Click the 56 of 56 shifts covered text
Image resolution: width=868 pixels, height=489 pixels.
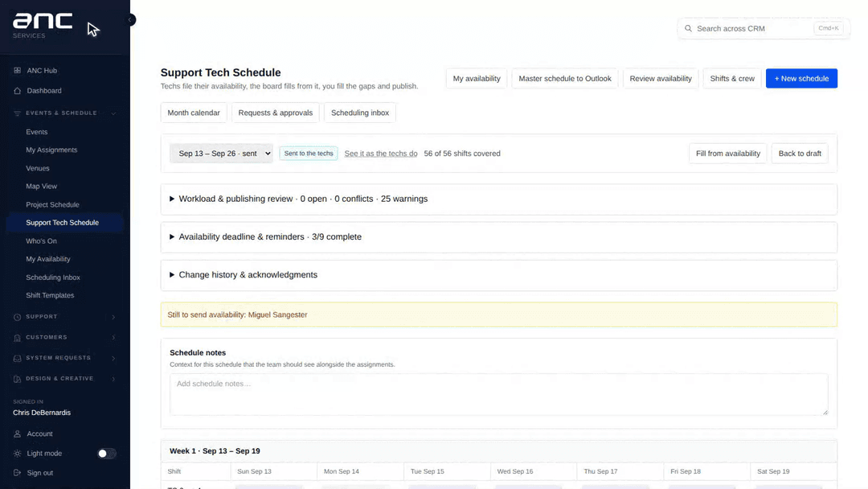point(462,154)
